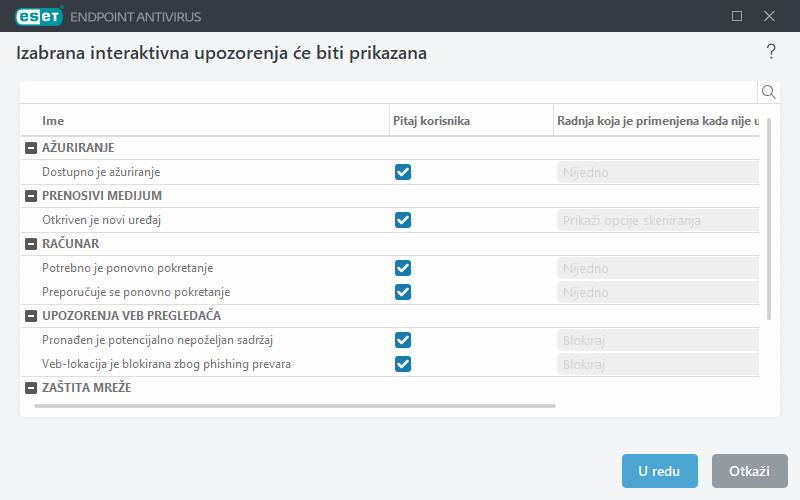The image size is (800, 500).
Task: Select 'Veb-lokacija je blokirana zbog phishing prevara' text
Action: pyautogui.click(x=166, y=364)
